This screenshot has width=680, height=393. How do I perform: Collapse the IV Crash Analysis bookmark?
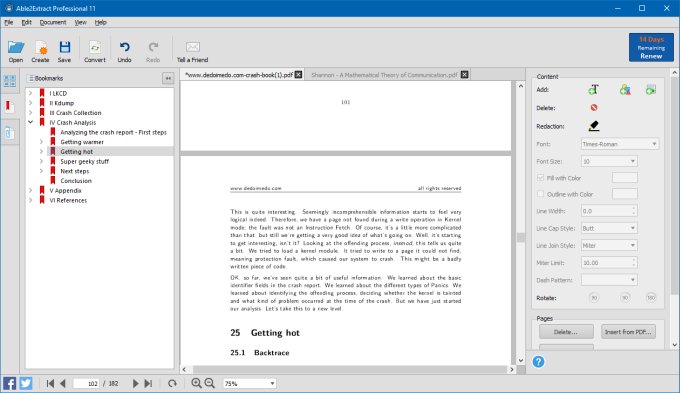[x=30, y=122]
